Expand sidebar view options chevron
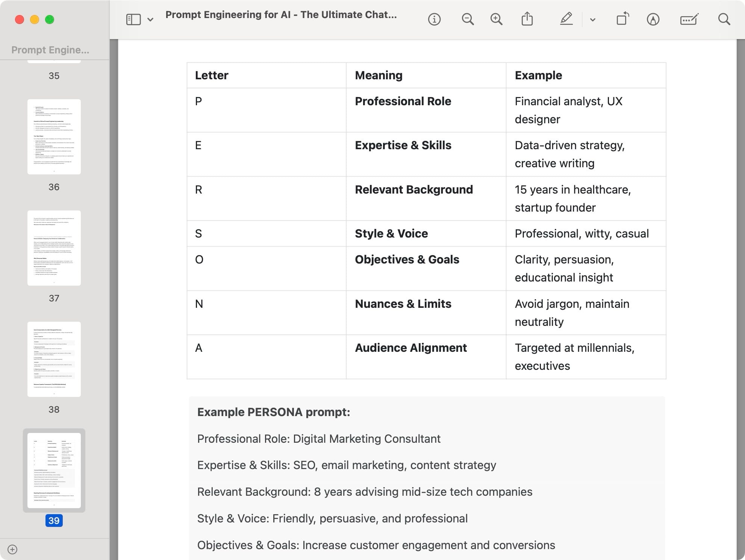The image size is (745, 560). click(150, 20)
